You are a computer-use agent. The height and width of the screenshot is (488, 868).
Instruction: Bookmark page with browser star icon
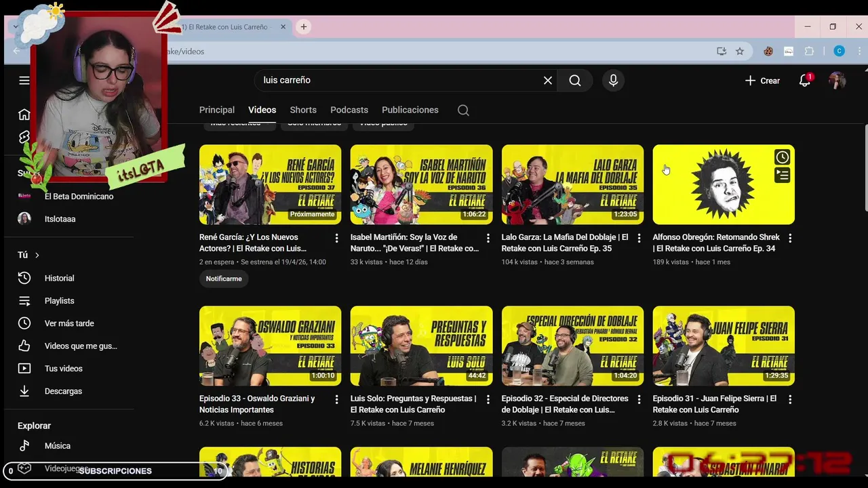coord(740,52)
